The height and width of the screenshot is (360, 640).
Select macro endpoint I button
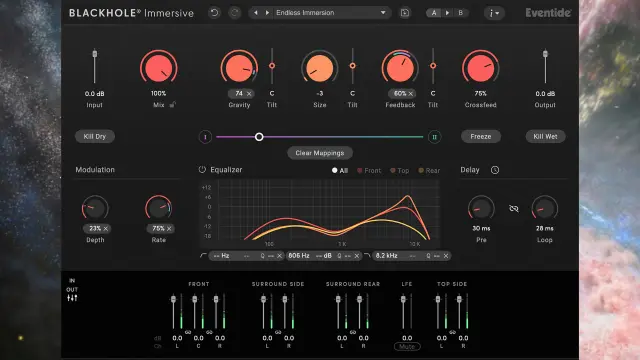click(205, 137)
